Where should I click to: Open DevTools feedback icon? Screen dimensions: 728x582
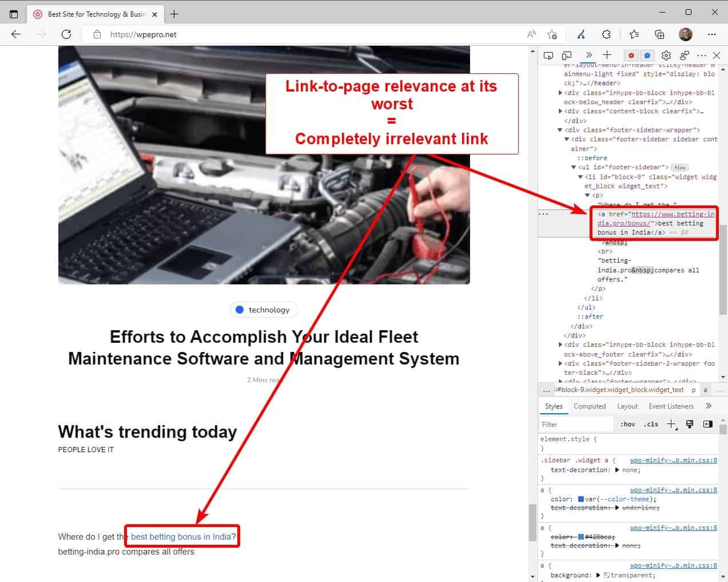[x=684, y=56]
